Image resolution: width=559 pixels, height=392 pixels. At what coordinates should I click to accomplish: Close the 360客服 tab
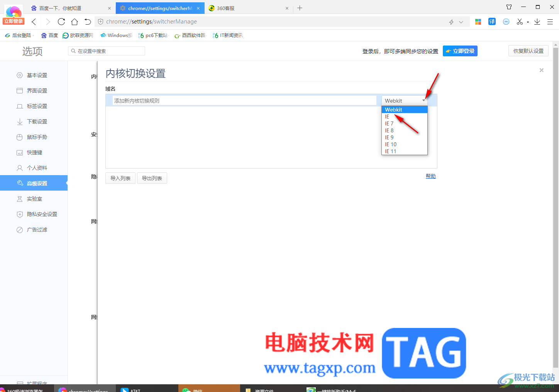coord(287,8)
